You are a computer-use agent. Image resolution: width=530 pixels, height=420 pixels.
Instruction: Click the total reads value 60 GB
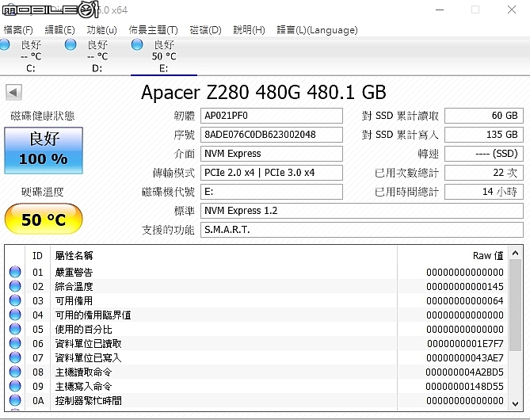(x=484, y=116)
